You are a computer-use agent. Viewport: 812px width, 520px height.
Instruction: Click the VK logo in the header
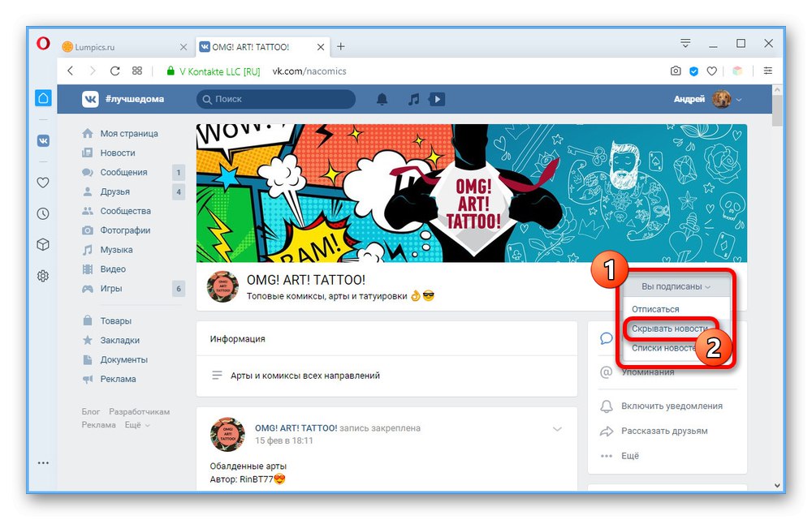pyautogui.click(x=90, y=99)
